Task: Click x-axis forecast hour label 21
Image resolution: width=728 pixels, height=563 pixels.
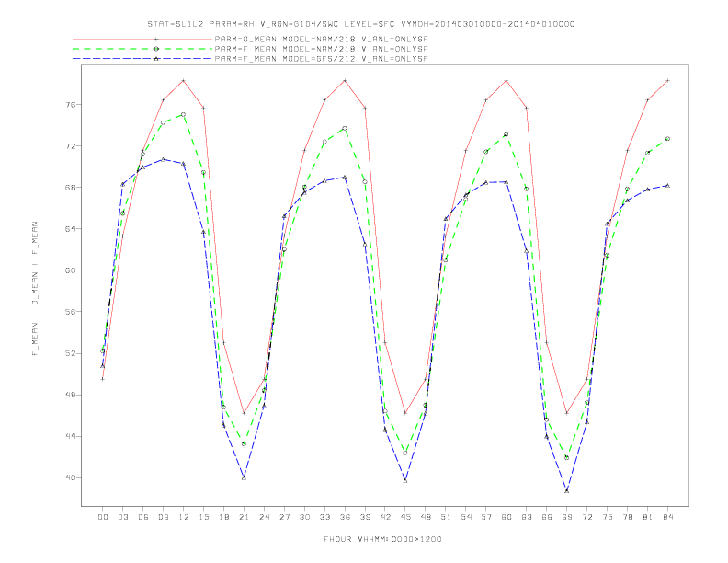Action: 244,517
